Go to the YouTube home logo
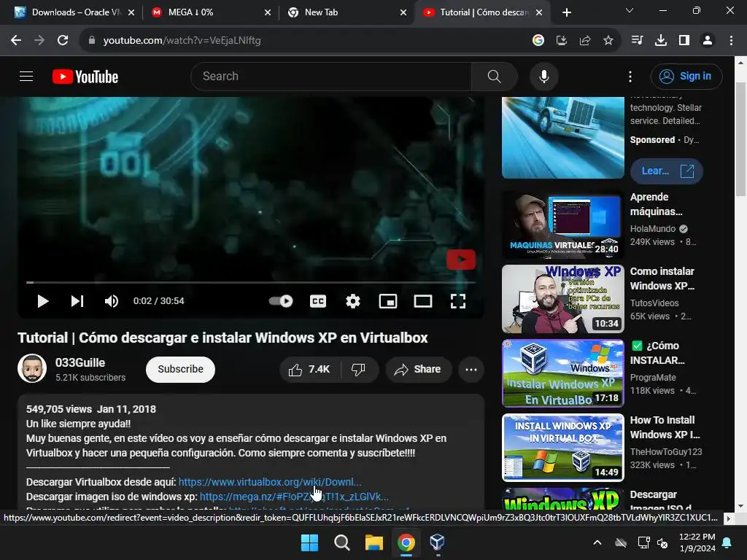747x560 pixels. click(85, 77)
